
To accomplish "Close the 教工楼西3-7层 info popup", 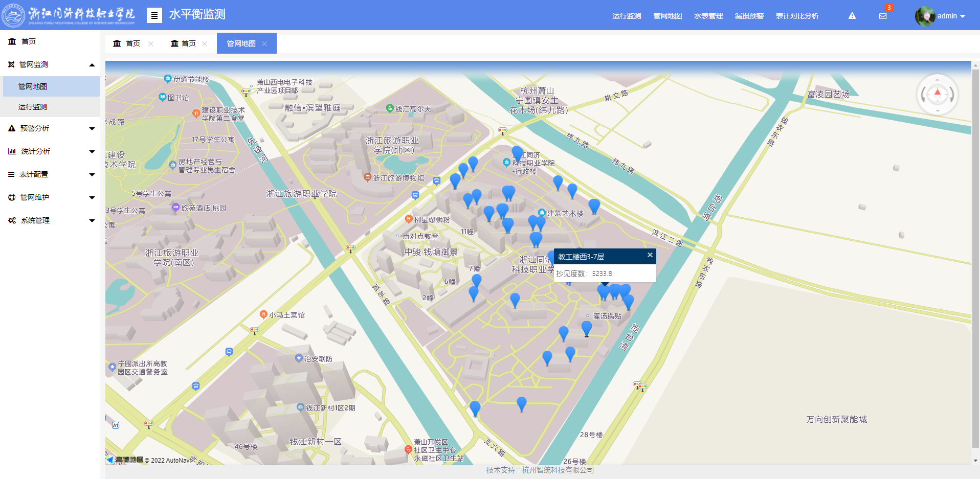I will (x=650, y=255).
